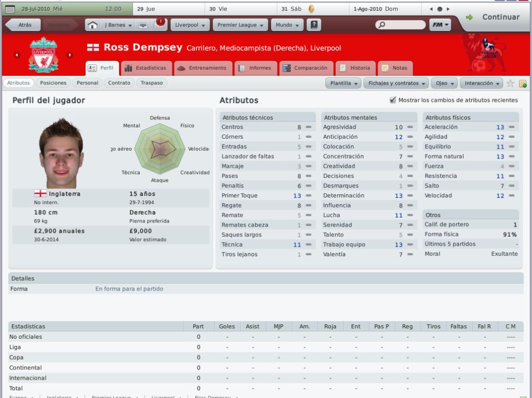Image resolution: width=532 pixels, height=398 pixels.
Task: Click the Atrás back button
Action: pyautogui.click(x=23, y=25)
